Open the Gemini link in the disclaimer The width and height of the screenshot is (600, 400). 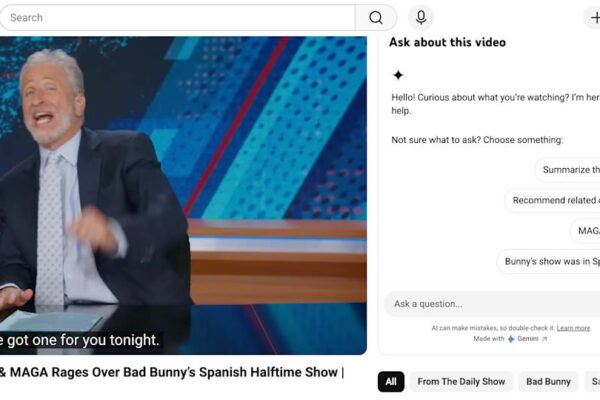528,339
